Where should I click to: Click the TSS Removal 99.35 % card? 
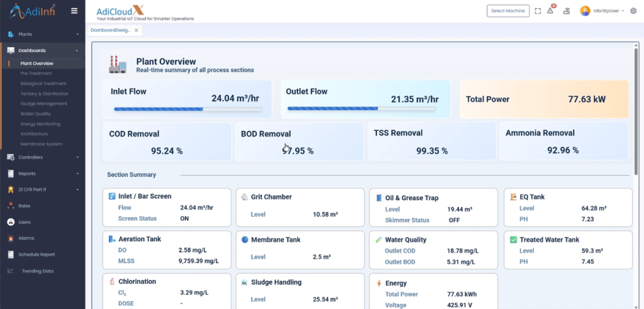tap(431, 141)
